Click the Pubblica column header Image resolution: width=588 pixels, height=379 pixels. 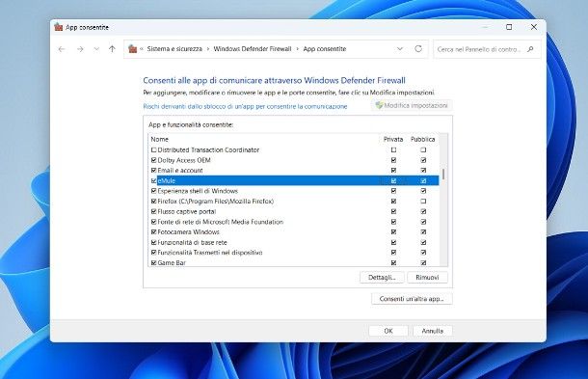click(422, 139)
